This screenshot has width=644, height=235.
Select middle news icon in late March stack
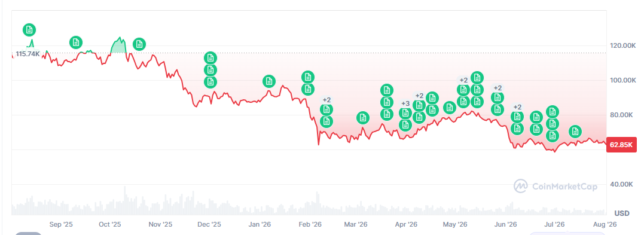(x=386, y=102)
